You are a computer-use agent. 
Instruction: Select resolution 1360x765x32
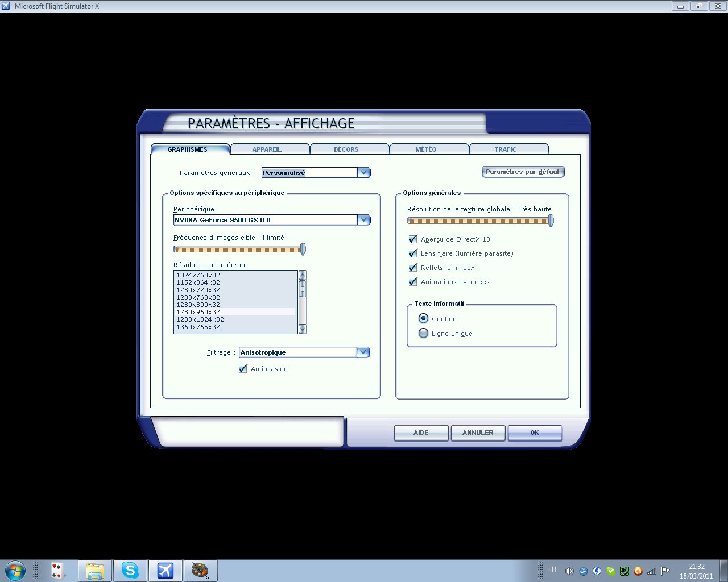click(x=235, y=327)
